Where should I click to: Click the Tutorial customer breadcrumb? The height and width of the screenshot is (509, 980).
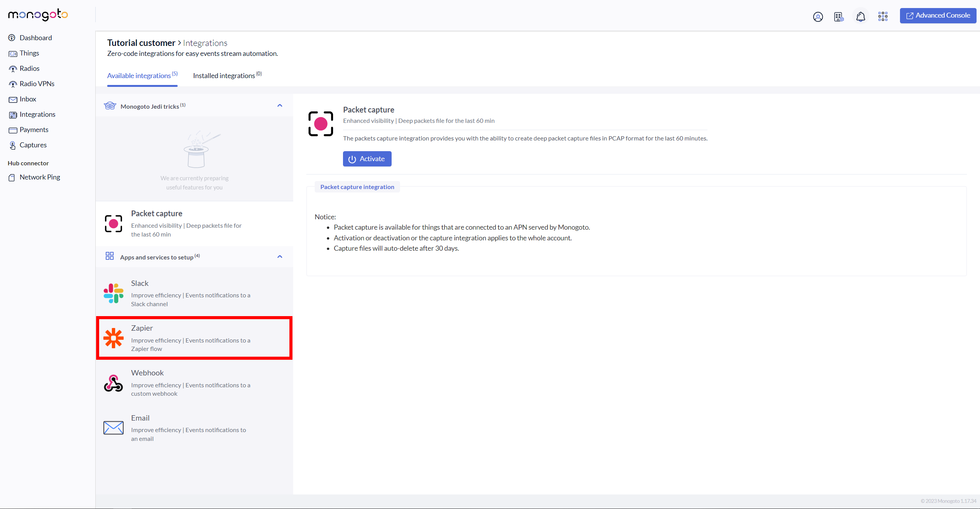(141, 43)
